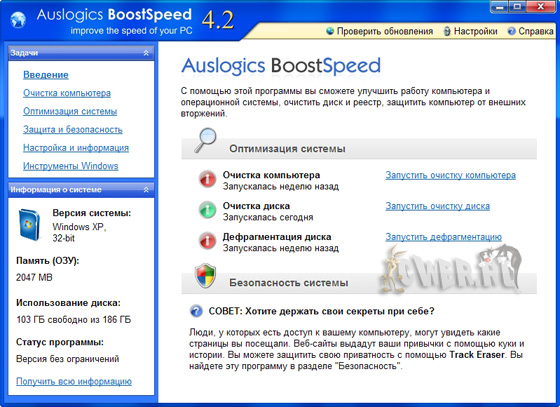
Task: Open the Справка menu
Action: coord(536,31)
